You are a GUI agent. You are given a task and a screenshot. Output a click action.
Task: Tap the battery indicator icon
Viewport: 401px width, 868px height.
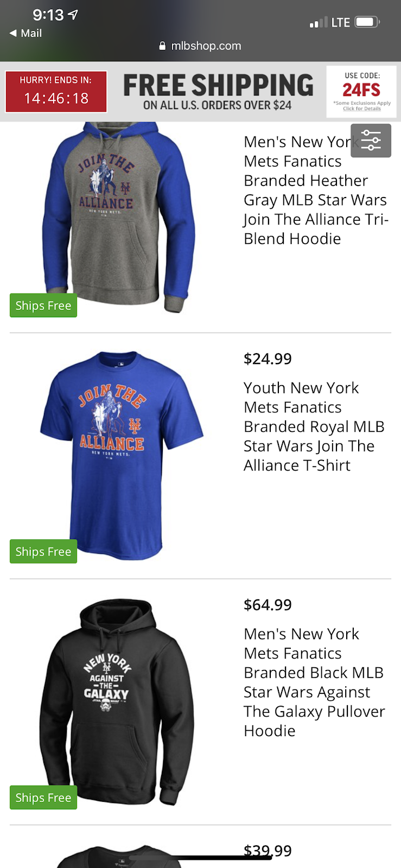point(367,22)
